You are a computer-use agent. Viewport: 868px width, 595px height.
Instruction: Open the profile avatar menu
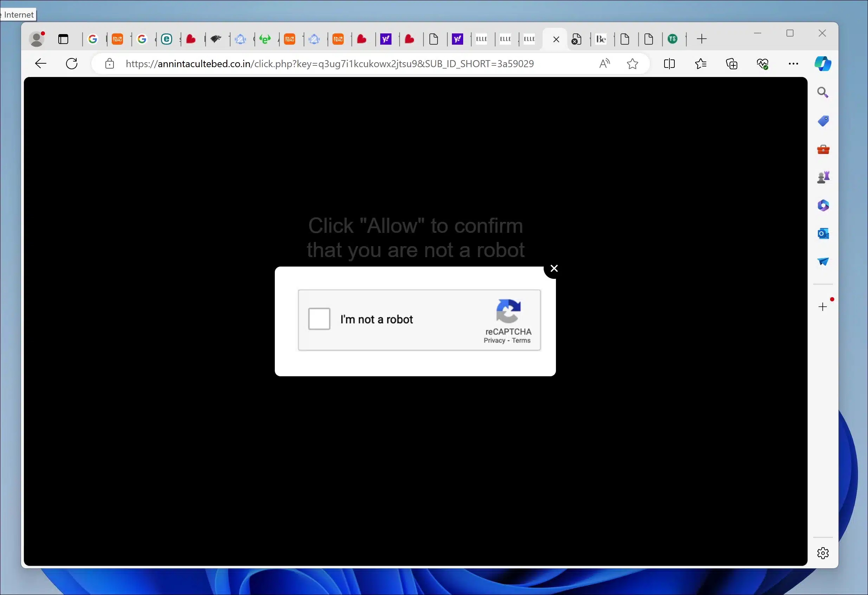click(x=37, y=39)
